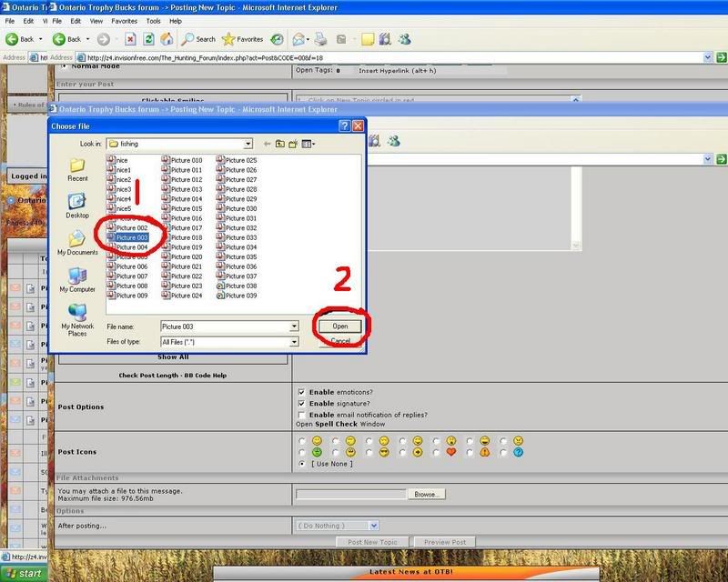Screen dimensions: 728x582
Task: Open the Recent folder in the places bar
Action: point(77,170)
